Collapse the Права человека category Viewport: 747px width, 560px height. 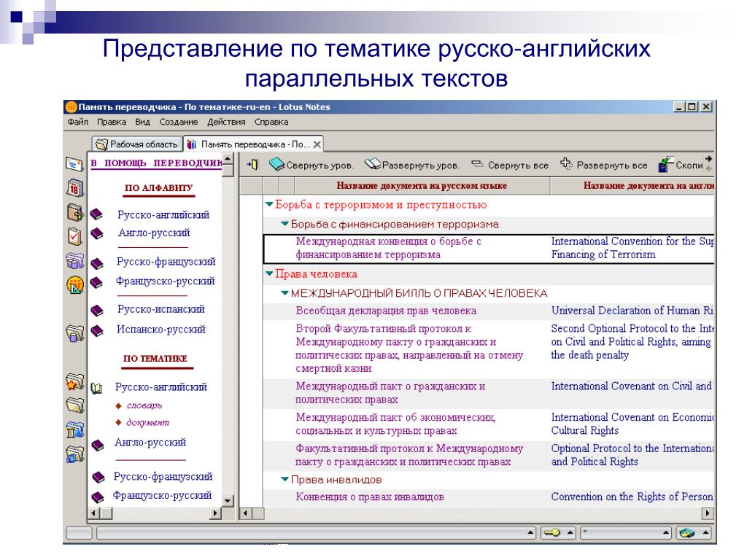click(x=269, y=274)
